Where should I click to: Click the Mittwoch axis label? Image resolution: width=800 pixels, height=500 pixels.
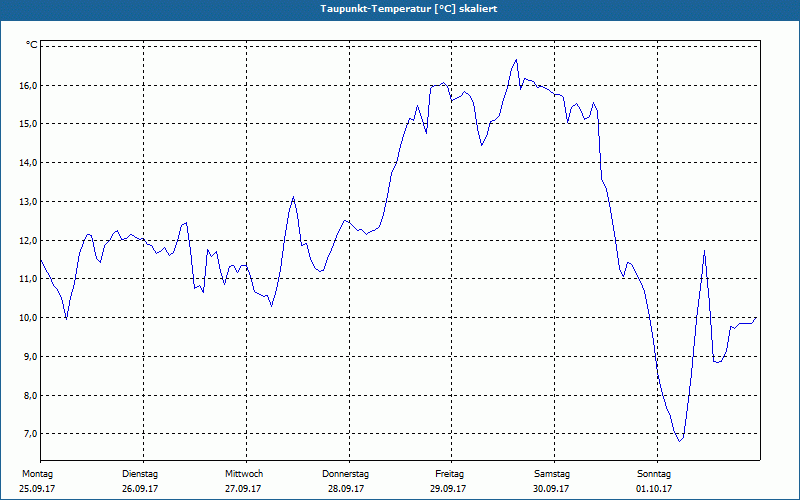[244, 474]
